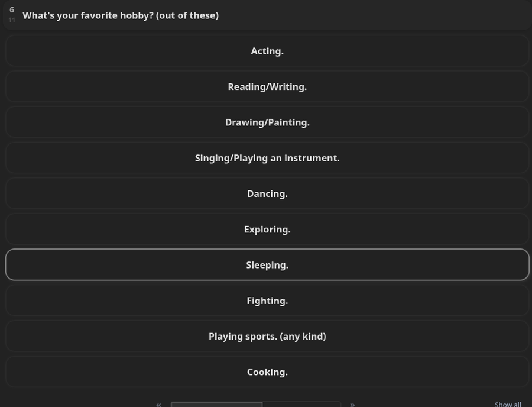Viewport: 532px width, 407px height.
Task: Pick the 'Drawing/Painting.' option
Action: click(267, 122)
